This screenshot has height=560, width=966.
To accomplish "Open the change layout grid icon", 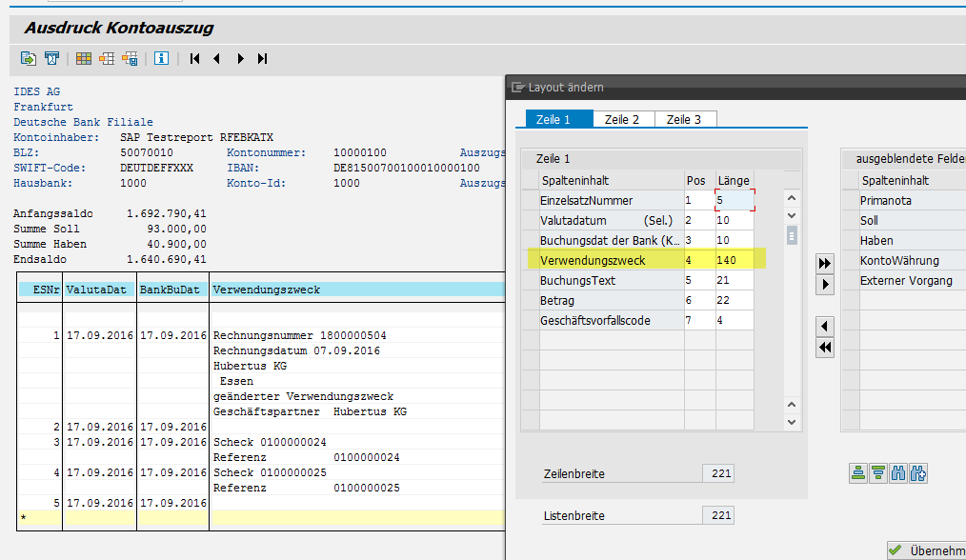I will coord(84,58).
